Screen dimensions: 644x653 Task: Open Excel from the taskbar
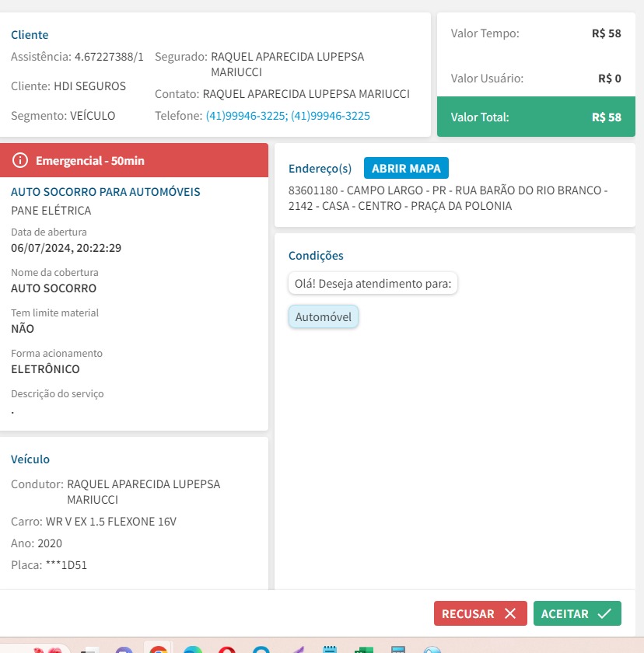point(364,649)
